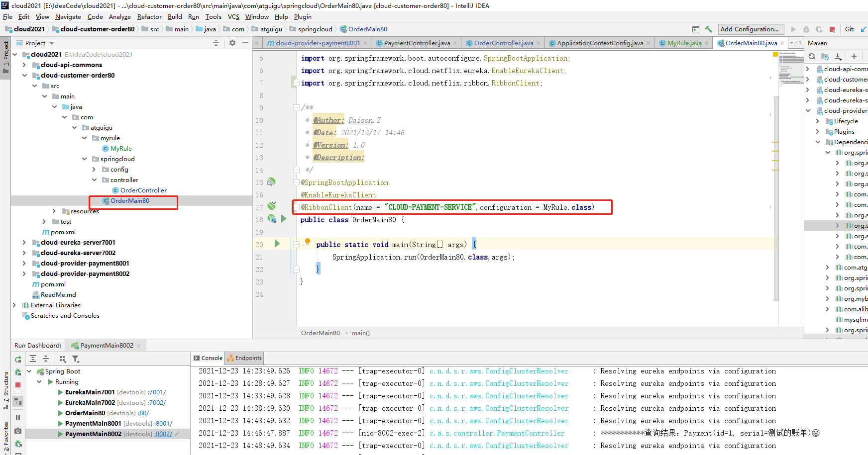Click the yellow intention lightbulb on line 20
Image resolution: width=868 pixels, height=455 pixels.
308,243
